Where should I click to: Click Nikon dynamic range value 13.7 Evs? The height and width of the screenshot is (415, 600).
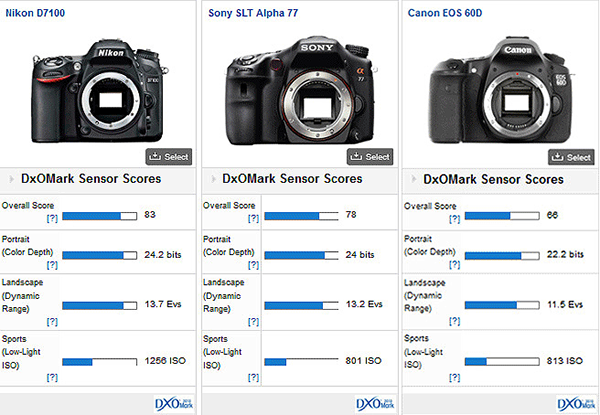[x=163, y=304]
